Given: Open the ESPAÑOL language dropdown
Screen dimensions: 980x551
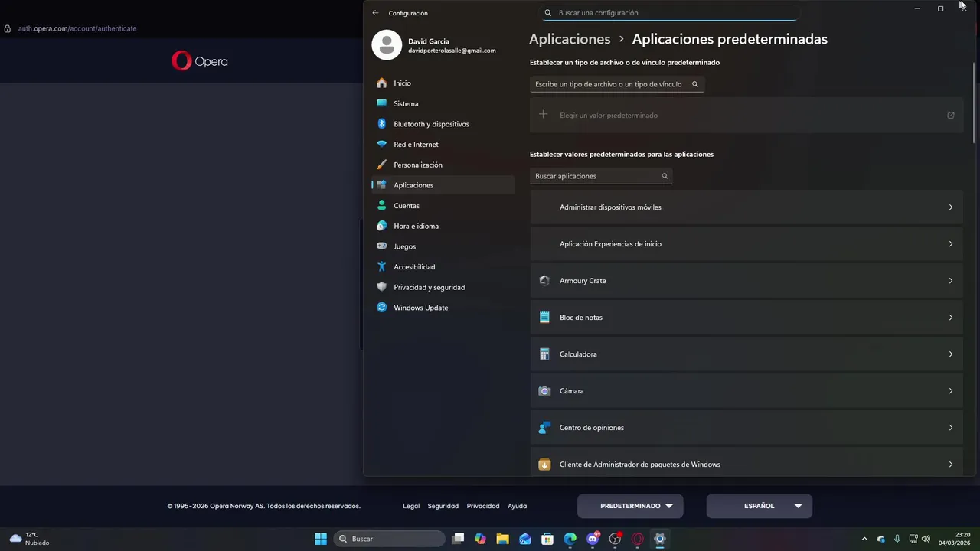Looking at the screenshot, I should click(x=759, y=506).
